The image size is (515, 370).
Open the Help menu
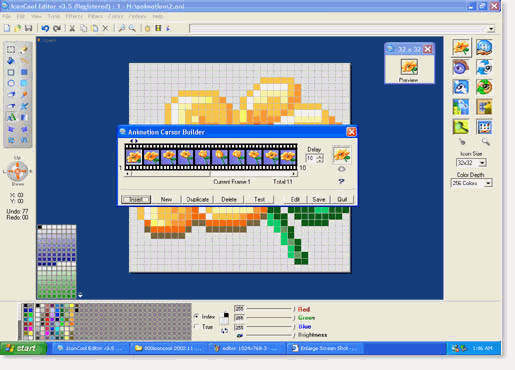(158, 16)
